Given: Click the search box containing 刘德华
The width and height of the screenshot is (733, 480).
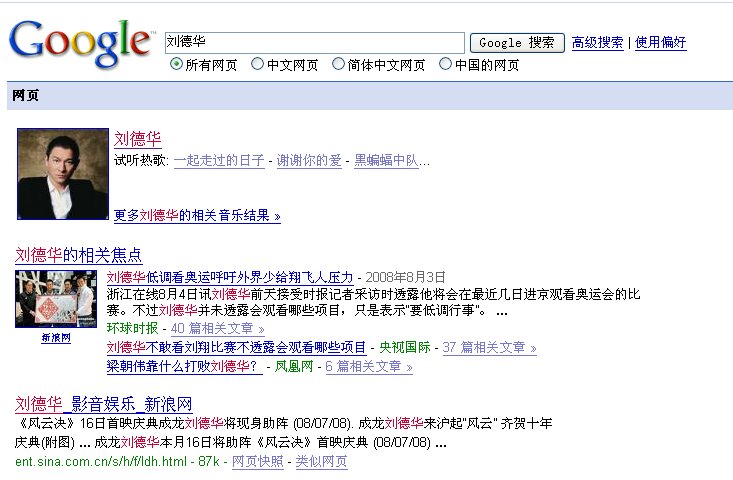Looking at the screenshot, I should pyautogui.click(x=315, y=43).
